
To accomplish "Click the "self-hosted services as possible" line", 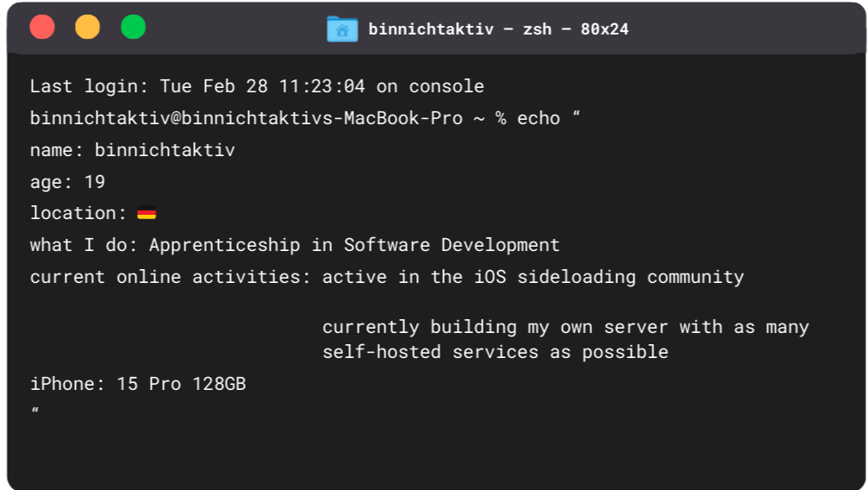I will [x=495, y=352].
